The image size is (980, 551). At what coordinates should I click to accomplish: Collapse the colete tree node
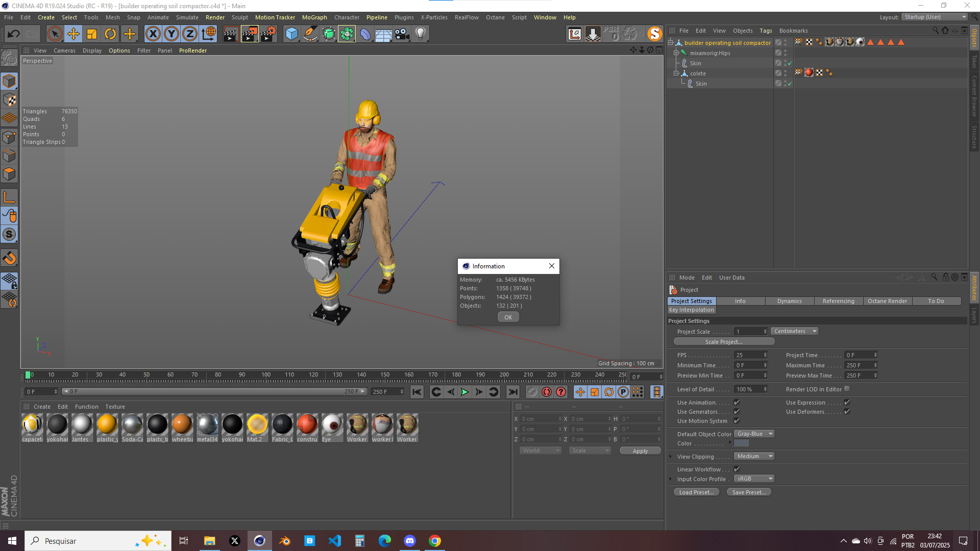click(676, 73)
